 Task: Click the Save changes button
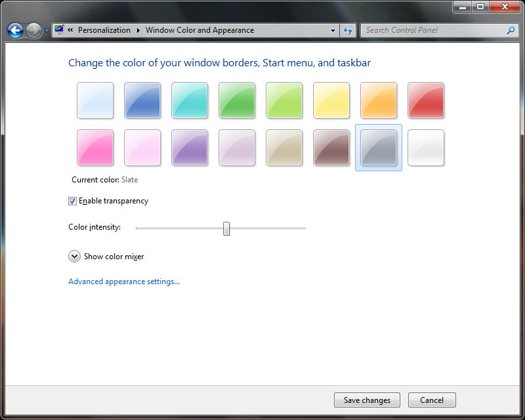point(367,400)
